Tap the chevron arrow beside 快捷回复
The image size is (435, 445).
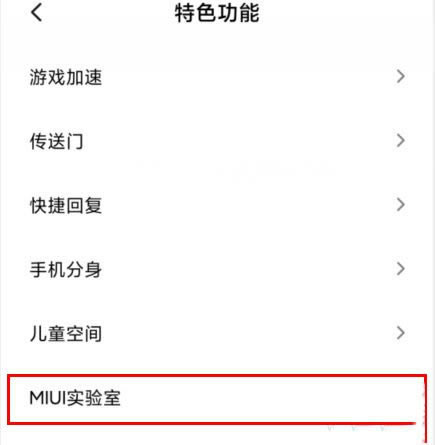tap(401, 205)
